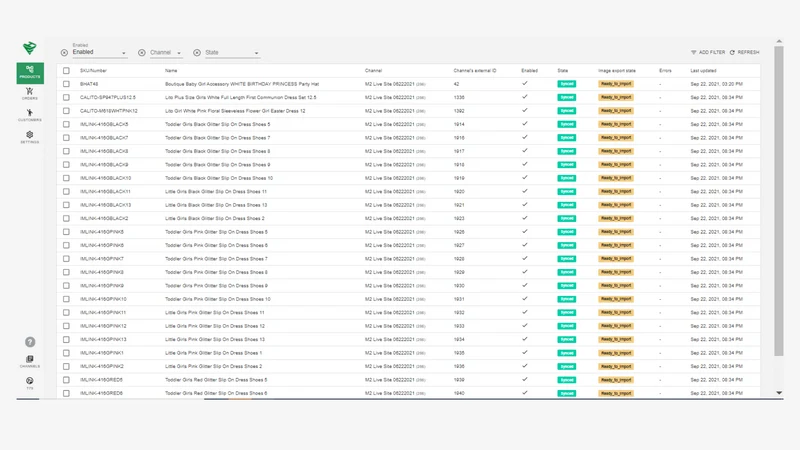Sort by the Channel column header
This screenshot has width=800, height=450.
coord(373,70)
